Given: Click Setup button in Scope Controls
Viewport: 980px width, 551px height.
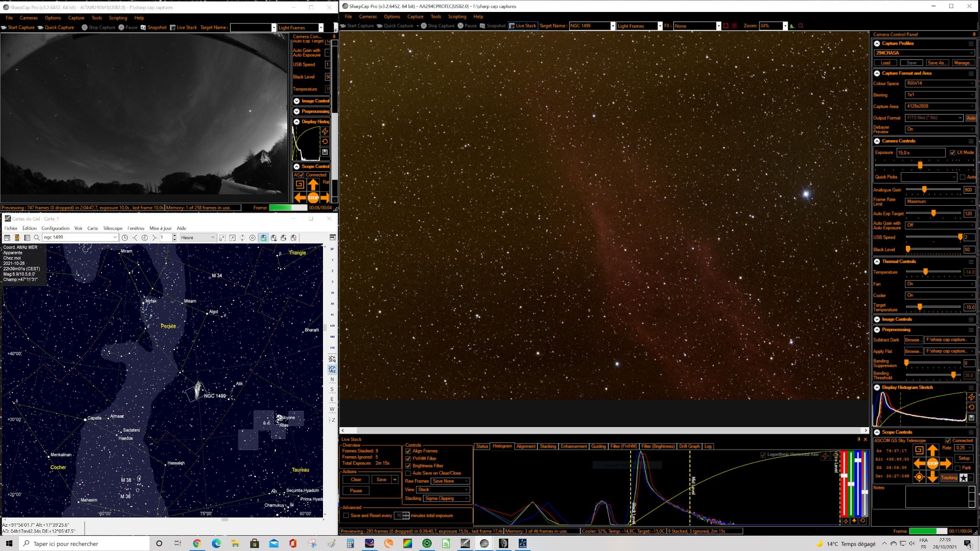Looking at the screenshot, I should point(964,458).
